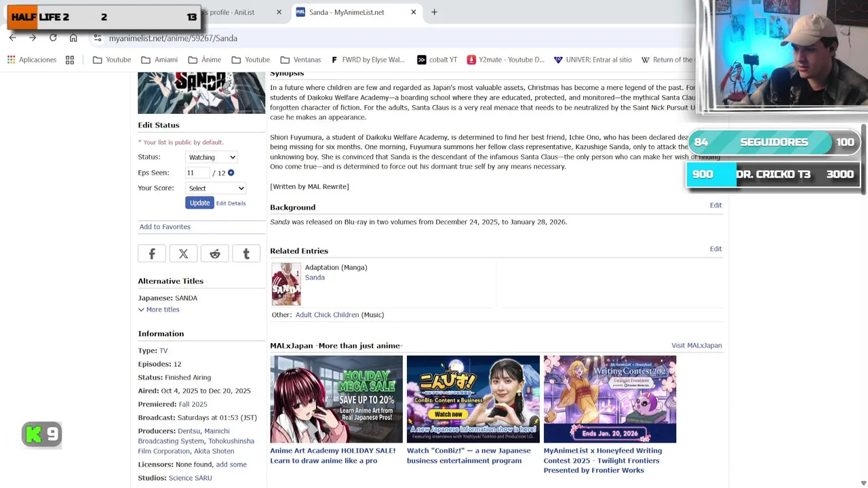
Task: Open the Holiday Mega Sale banner image
Action: [336, 399]
